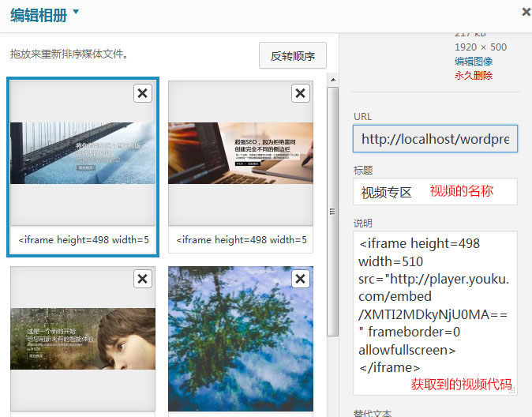
Task: Click the resize handle of 说明 textarea
Action: [x=512, y=390]
